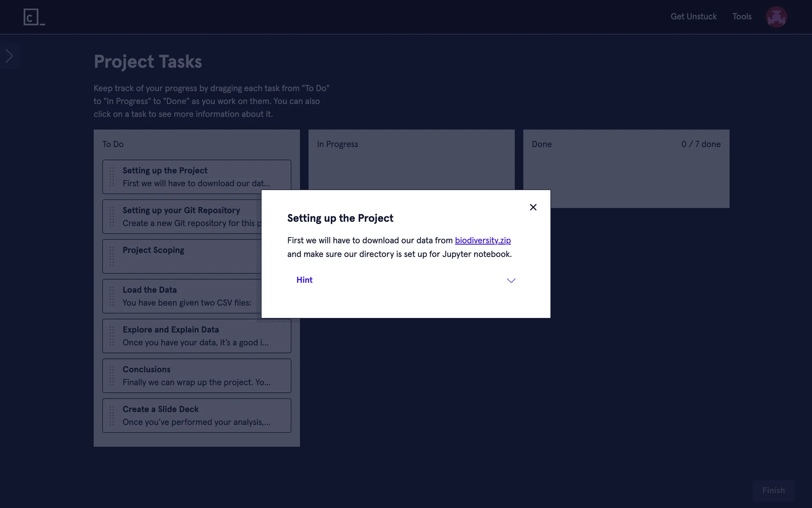Grab drag handle of Project Scoping card
The width and height of the screenshot is (812, 508).
click(x=112, y=257)
